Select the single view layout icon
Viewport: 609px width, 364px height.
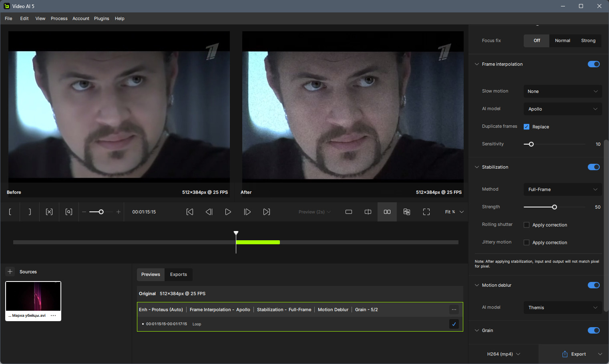coord(349,212)
